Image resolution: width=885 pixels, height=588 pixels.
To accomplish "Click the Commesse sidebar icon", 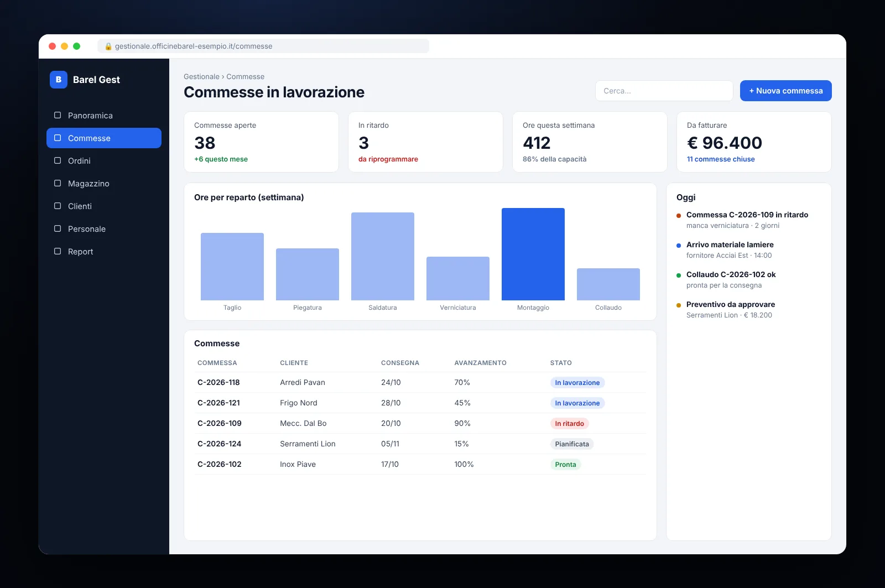I will pos(58,138).
